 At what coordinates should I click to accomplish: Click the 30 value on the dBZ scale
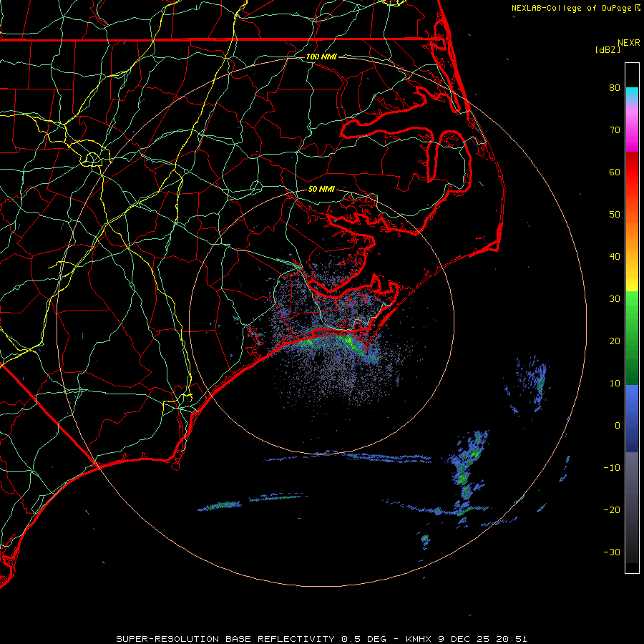tap(615, 298)
